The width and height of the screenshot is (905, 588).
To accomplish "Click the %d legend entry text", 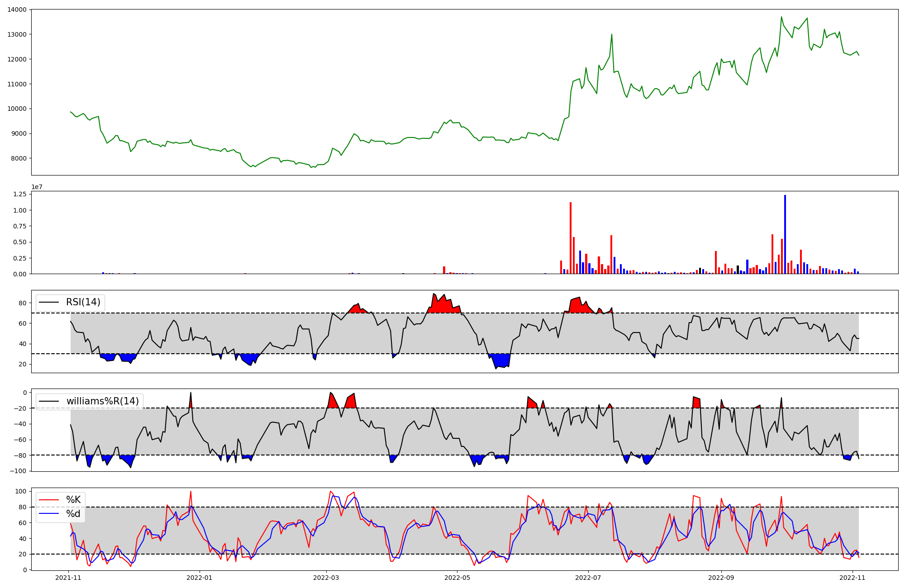I will tap(73, 514).
